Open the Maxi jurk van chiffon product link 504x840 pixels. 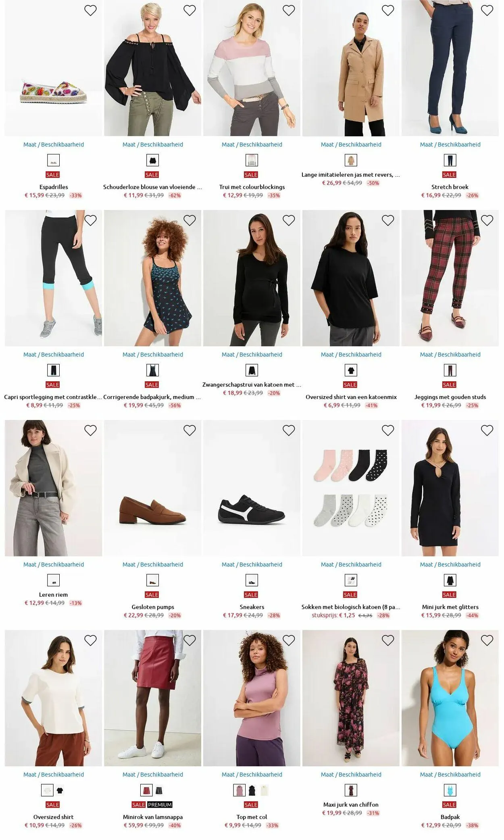point(351,804)
